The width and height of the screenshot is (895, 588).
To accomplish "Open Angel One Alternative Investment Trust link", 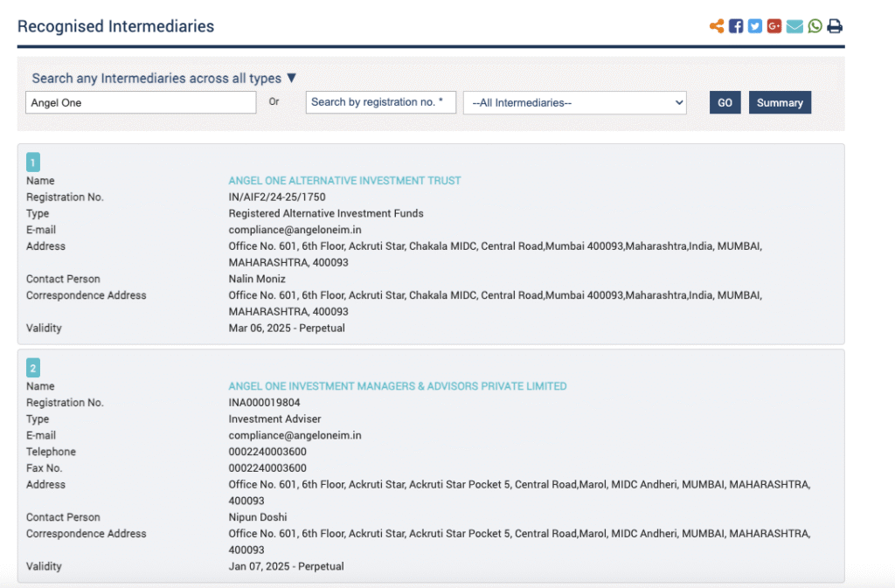I will coord(344,181).
